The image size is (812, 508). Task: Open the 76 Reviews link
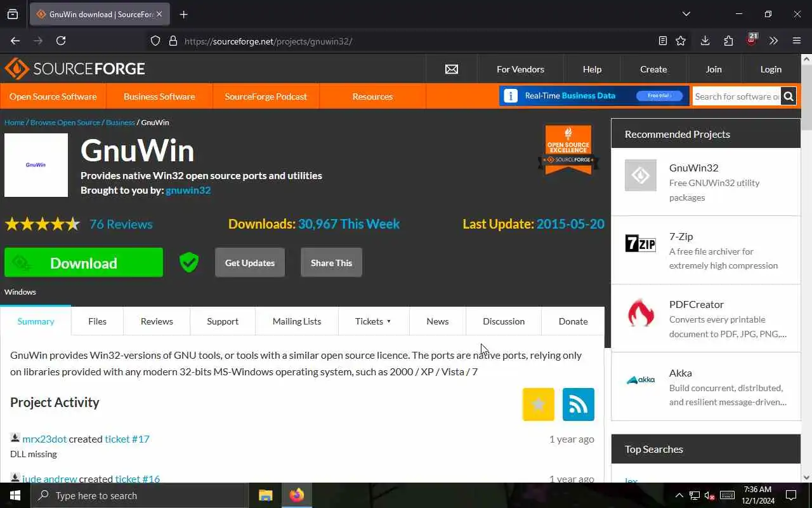(x=121, y=224)
